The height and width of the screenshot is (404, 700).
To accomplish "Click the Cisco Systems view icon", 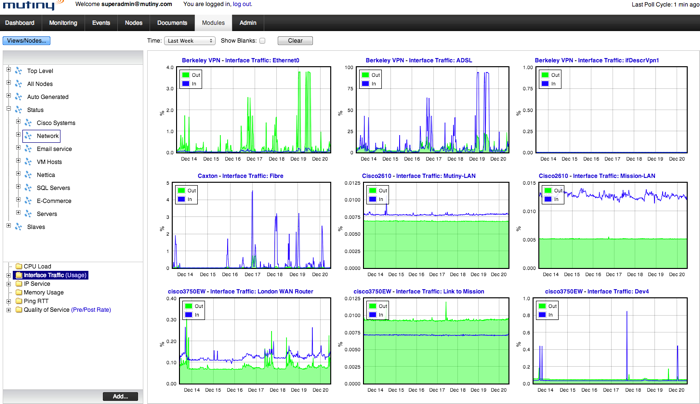I will pyautogui.click(x=28, y=122).
